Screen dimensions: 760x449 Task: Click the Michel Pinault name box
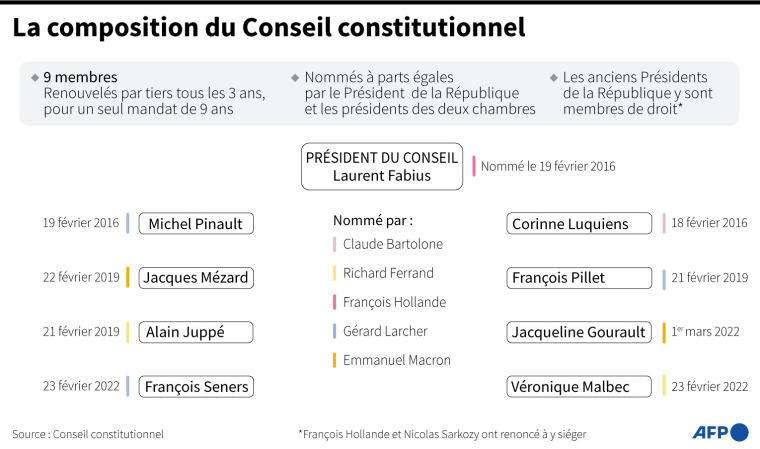click(195, 223)
